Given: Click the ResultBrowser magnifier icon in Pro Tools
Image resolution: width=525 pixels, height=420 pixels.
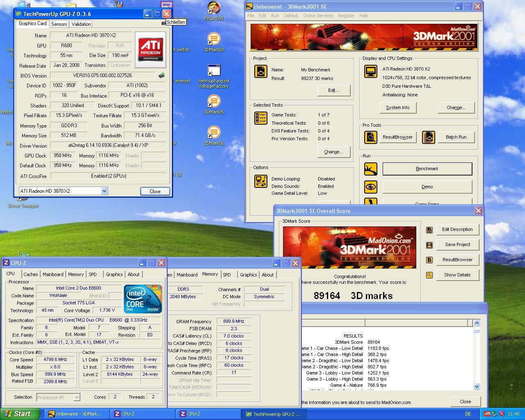Looking at the screenshot, I should pos(370,137).
